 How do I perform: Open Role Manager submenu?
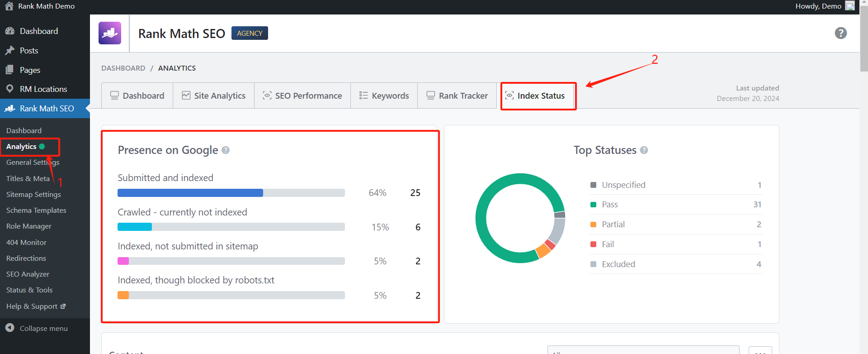click(x=29, y=226)
